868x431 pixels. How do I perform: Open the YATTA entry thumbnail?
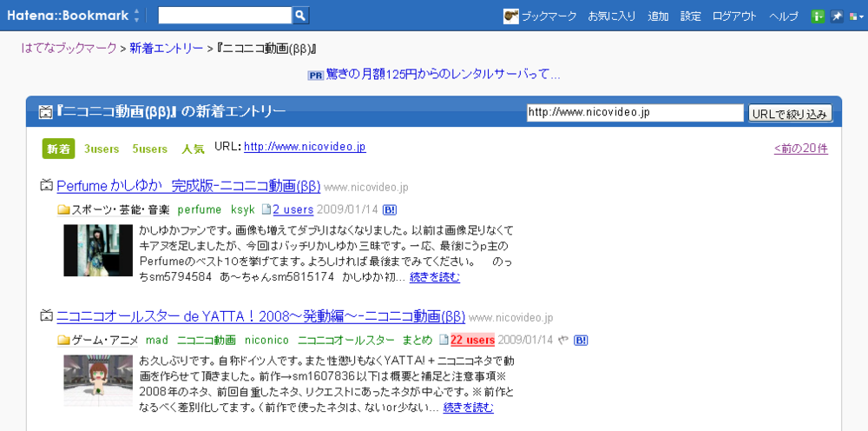click(x=98, y=381)
